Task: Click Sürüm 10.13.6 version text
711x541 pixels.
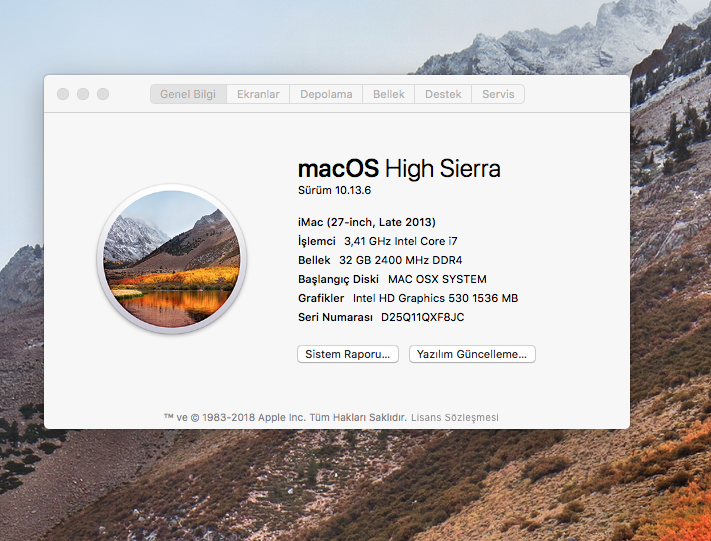Action: (335, 190)
